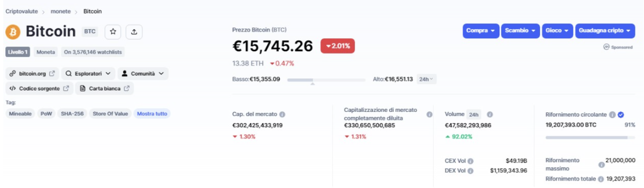Expand the Comunità dropdown
The width and height of the screenshot is (644, 188).
[x=143, y=74]
